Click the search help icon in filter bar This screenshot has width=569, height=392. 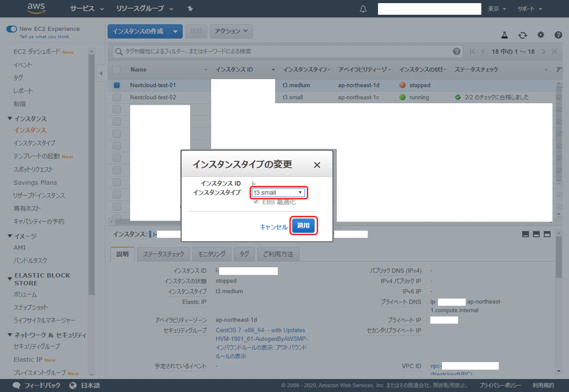pyautogui.click(x=456, y=51)
